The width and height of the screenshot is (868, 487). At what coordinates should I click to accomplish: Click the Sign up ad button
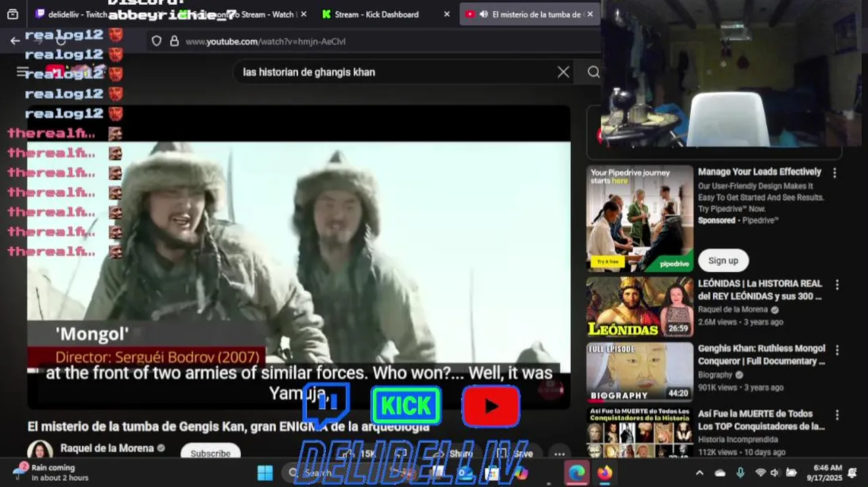point(723,260)
